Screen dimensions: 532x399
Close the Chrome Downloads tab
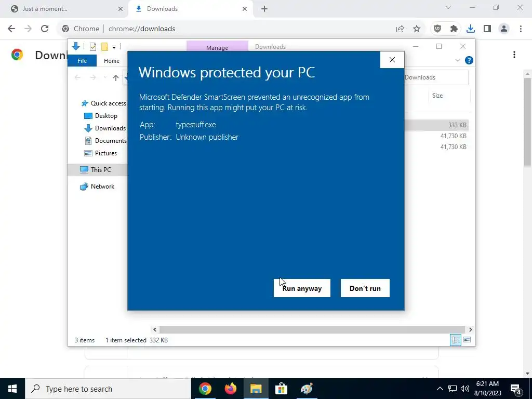[245, 9]
